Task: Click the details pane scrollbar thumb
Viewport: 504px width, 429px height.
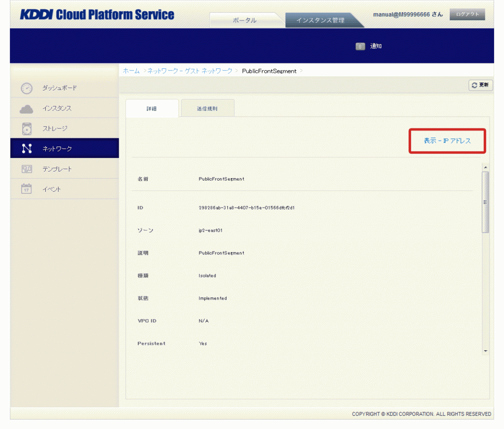Action: [485, 202]
